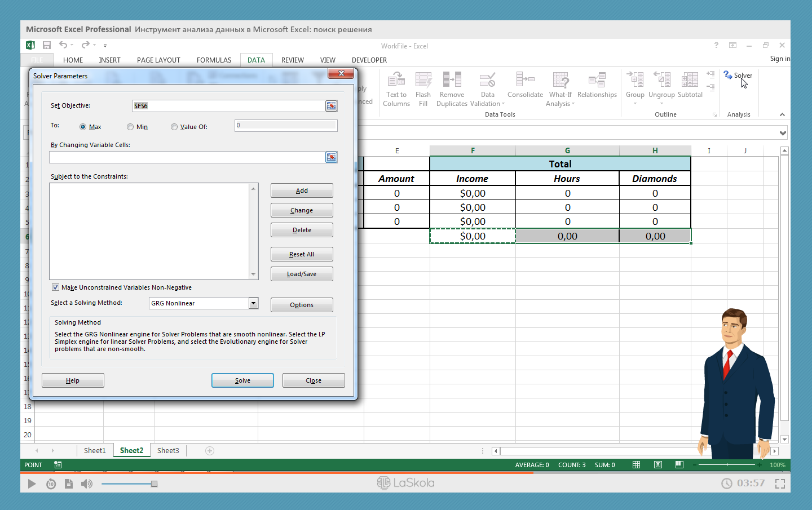The image size is (812, 510).
Task: Click Add to create a constraint
Action: click(302, 191)
